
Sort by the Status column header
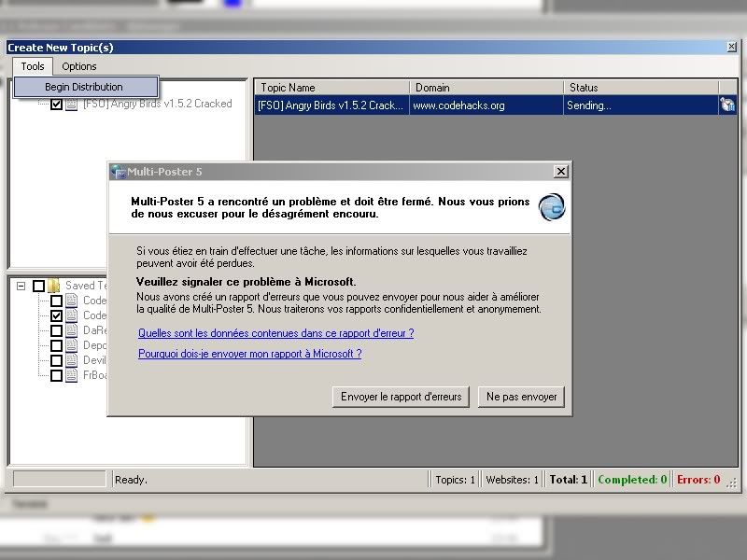[x=641, y=88]
